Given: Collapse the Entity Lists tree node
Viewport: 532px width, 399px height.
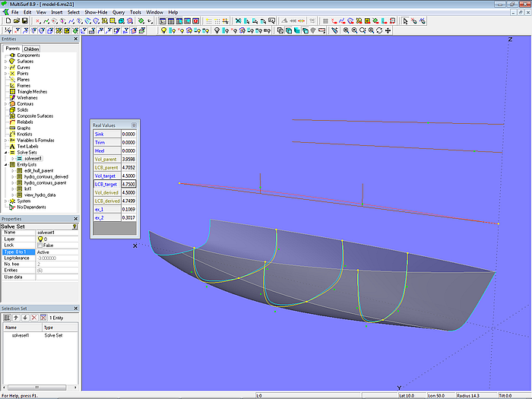Looking at the screenshot, I should pyautogui.click(x=6, y=165).
